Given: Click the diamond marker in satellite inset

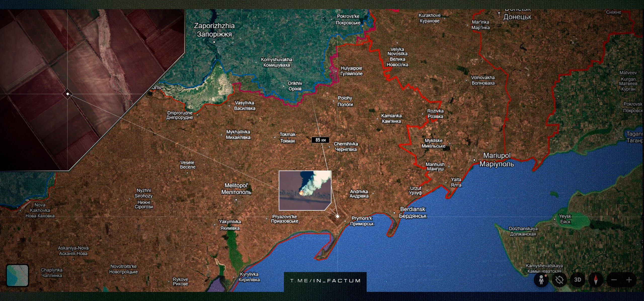Looking at the screenshot, I should (x=68, y=94).
